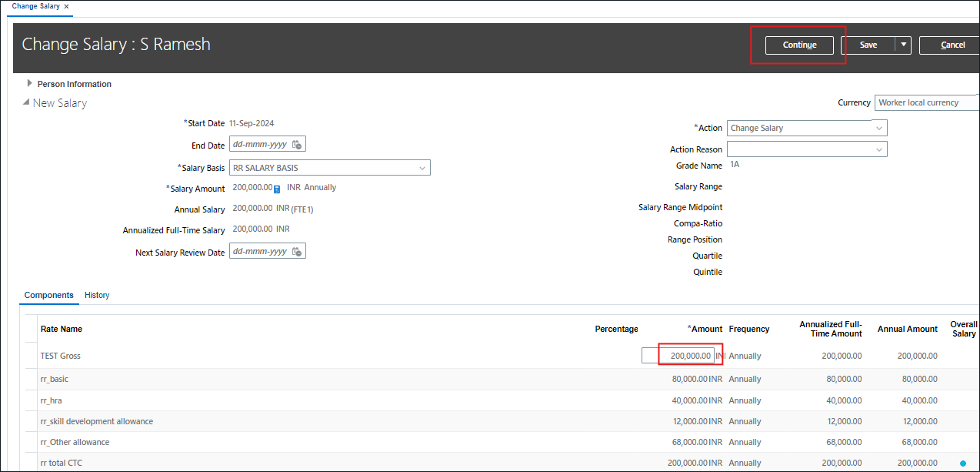The width and height of the screenshot is (980, 472).
Task: Open the Action dropdown showing Change Salary
Action: (x=878, y=127)
